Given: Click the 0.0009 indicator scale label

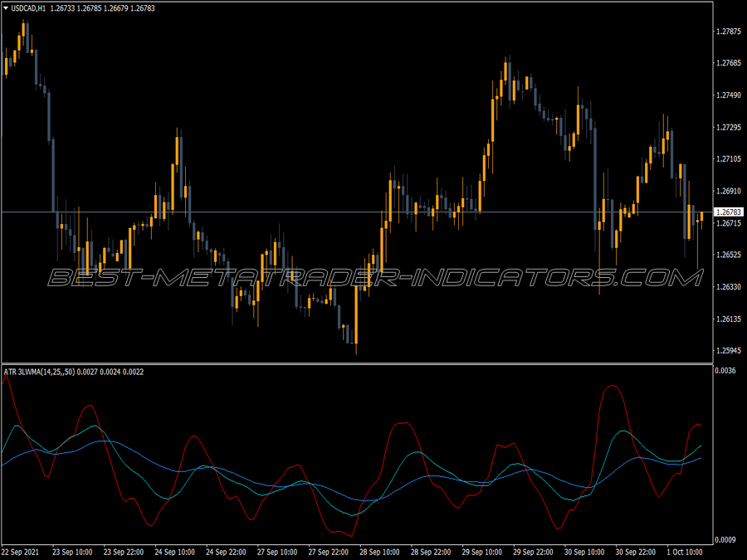Looking at the screenshot, I should coord(725,539).
